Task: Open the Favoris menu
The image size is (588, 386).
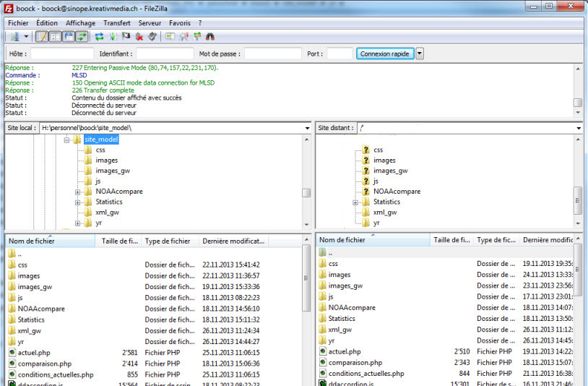Action: (180, 23)
